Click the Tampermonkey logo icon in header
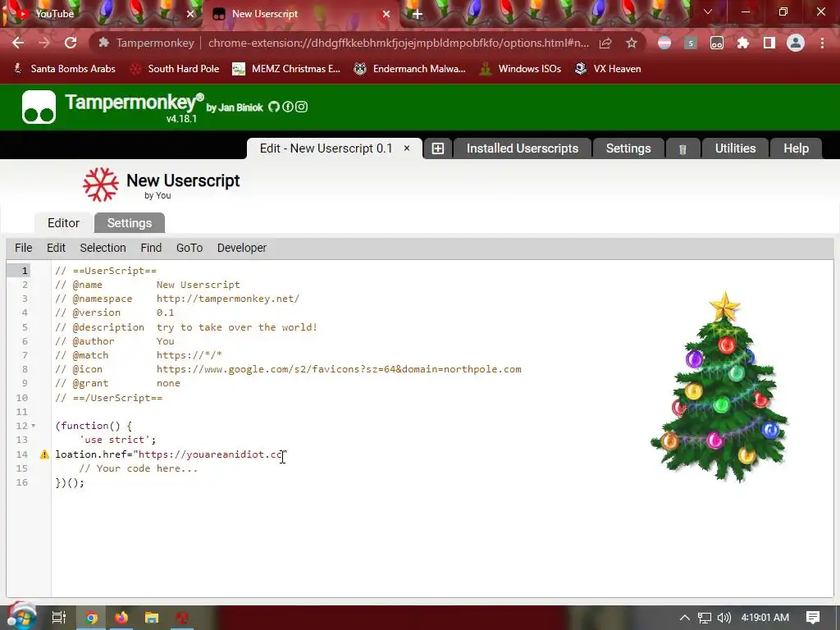Image resolution: width=840 pixels, height=630 pixels. (39, 107)
